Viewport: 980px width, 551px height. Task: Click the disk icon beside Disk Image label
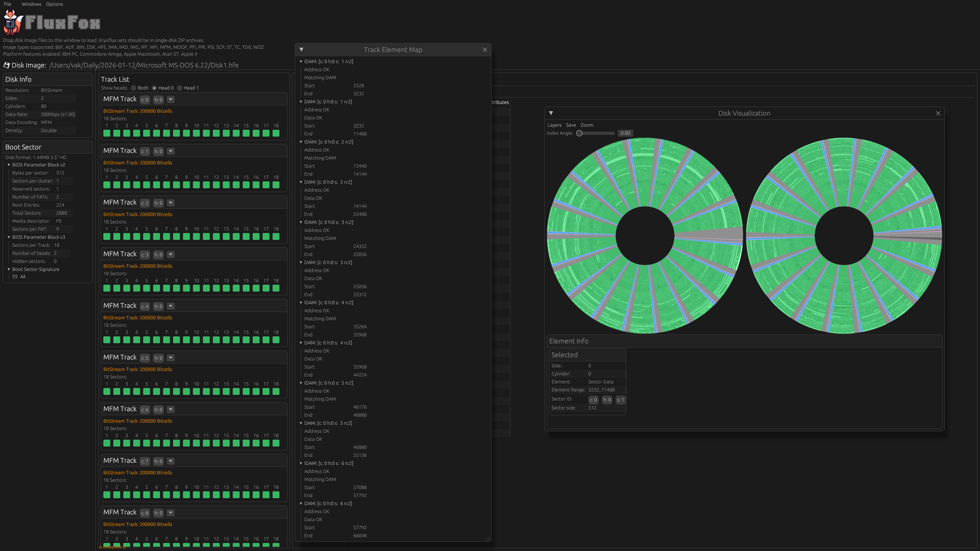[x=7, y=65]
